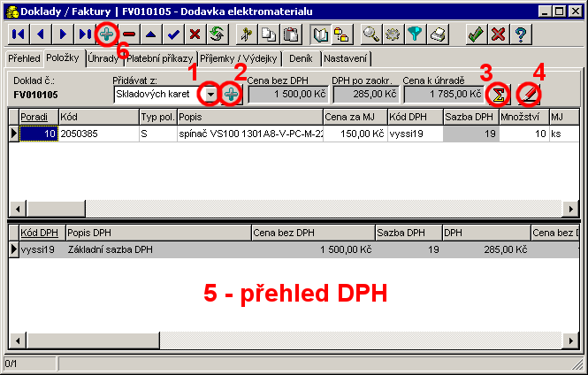588x375 pixels.
Task: Switch to the Úhrady tab
Action: pyautogui.click(x=103, y=58)
